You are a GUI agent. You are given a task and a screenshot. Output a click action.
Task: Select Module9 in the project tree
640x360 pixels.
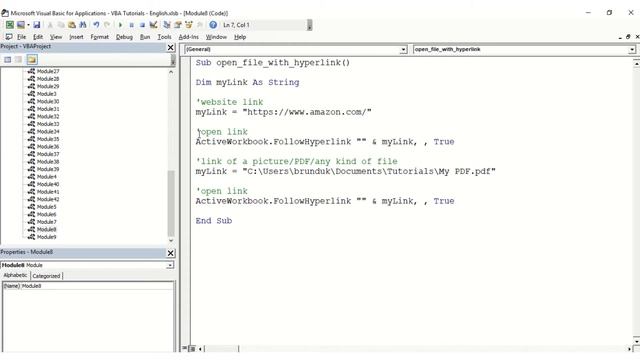[x=47, y=237]
